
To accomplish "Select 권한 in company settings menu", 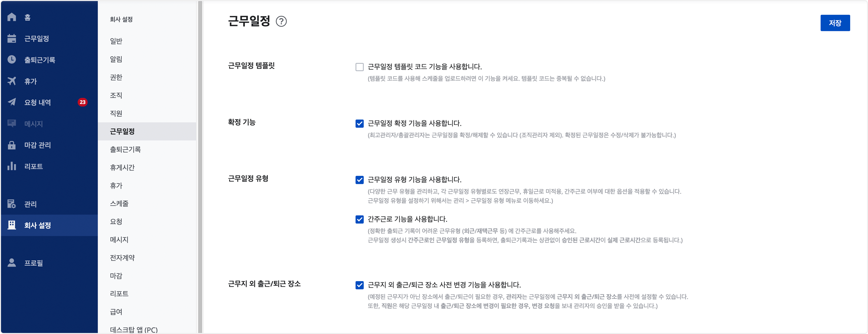I will click(116, 77).
